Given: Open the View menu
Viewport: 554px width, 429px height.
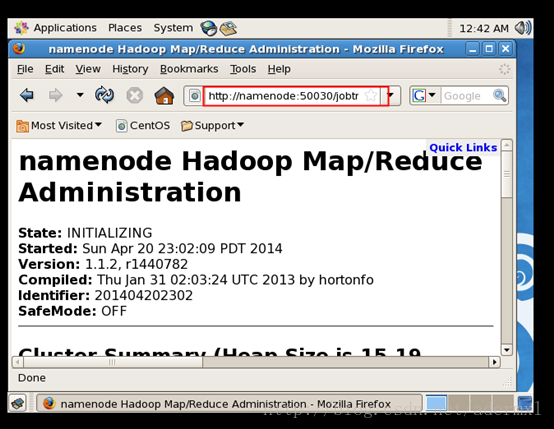Looking at the screenshot, I should 88,69.
